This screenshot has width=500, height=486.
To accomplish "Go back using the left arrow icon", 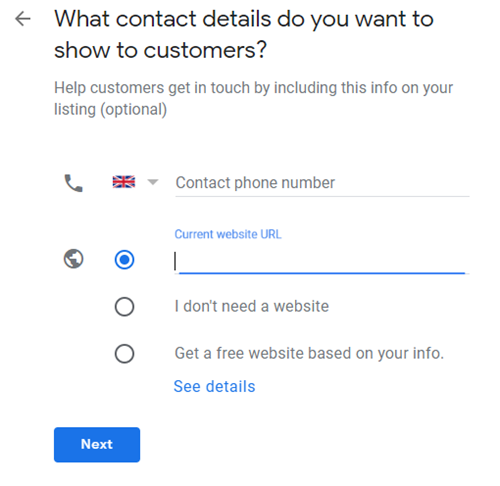I will click(x=23, y=19).
